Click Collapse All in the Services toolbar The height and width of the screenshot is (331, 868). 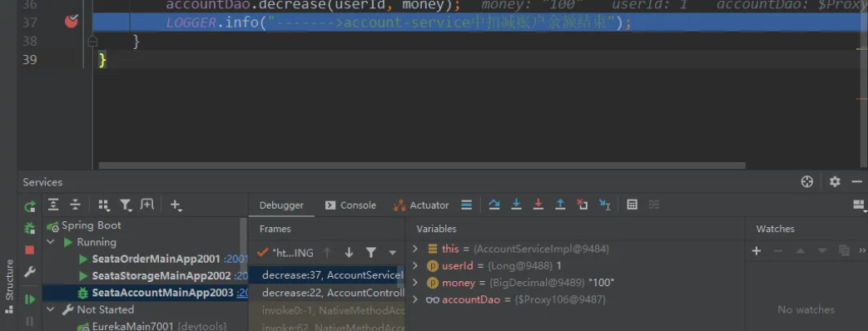click(75, 205)
